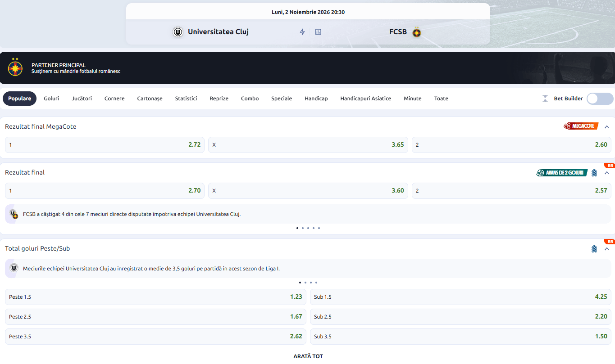Open the Reprize tab

point(219,99)
